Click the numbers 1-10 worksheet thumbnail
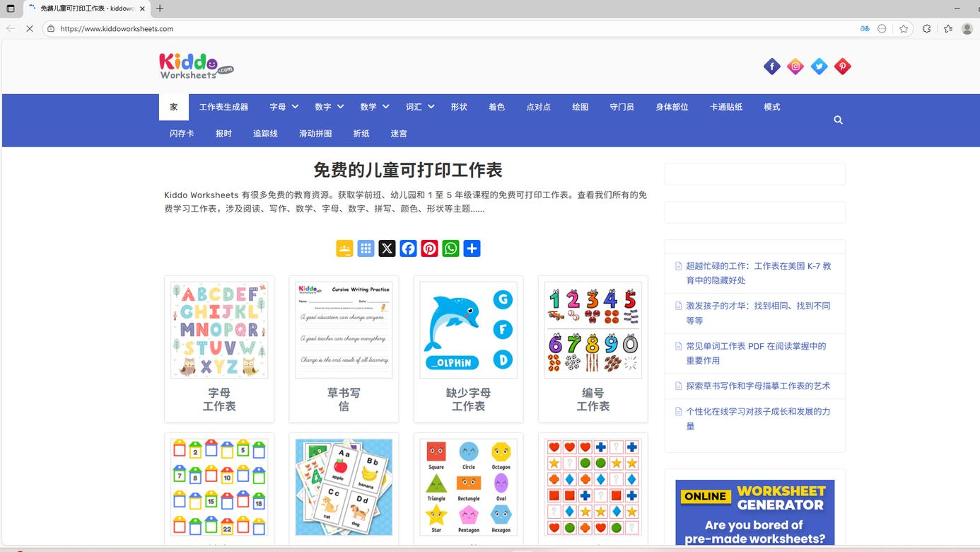The width and height of the screenshot is (980, 552). tap(593, 330)
